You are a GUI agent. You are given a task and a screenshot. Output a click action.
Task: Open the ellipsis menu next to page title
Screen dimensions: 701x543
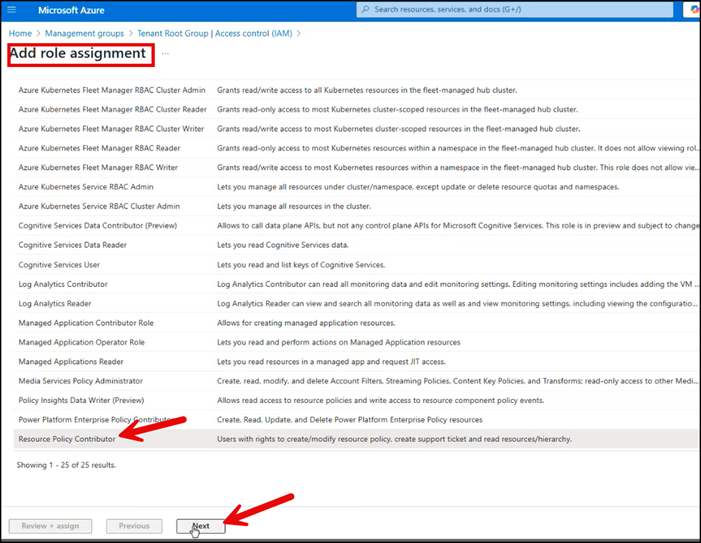coord(165,54)
